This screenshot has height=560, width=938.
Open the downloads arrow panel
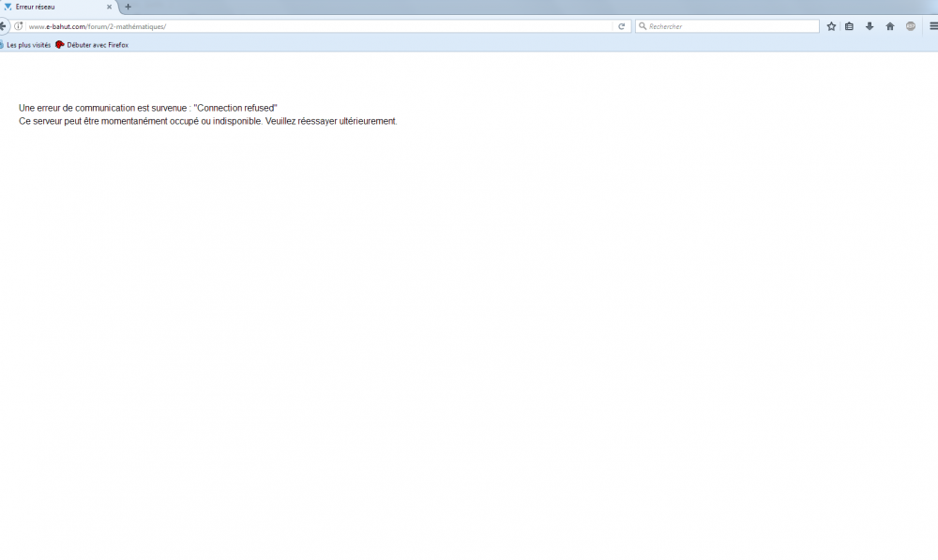[870, 26]
